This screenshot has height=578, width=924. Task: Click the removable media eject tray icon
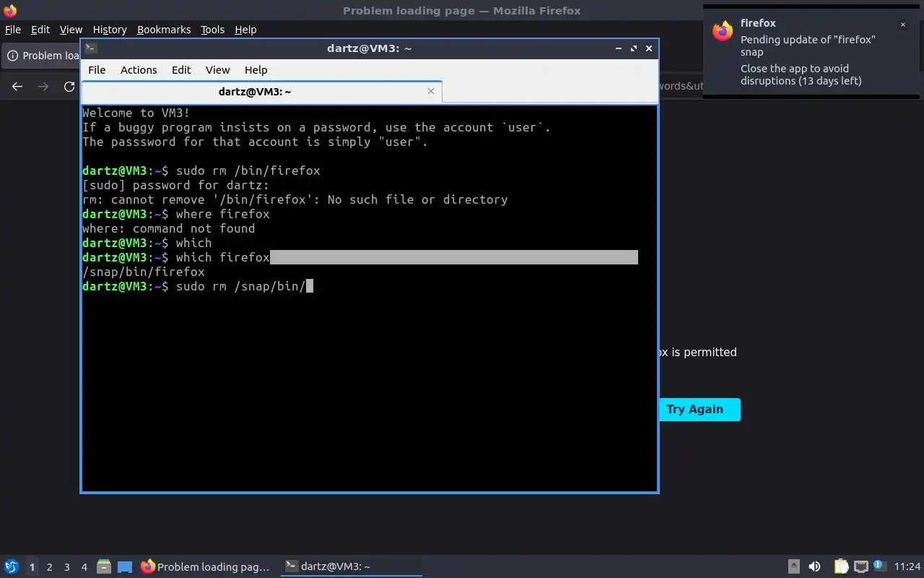click(x=793, y=566)
